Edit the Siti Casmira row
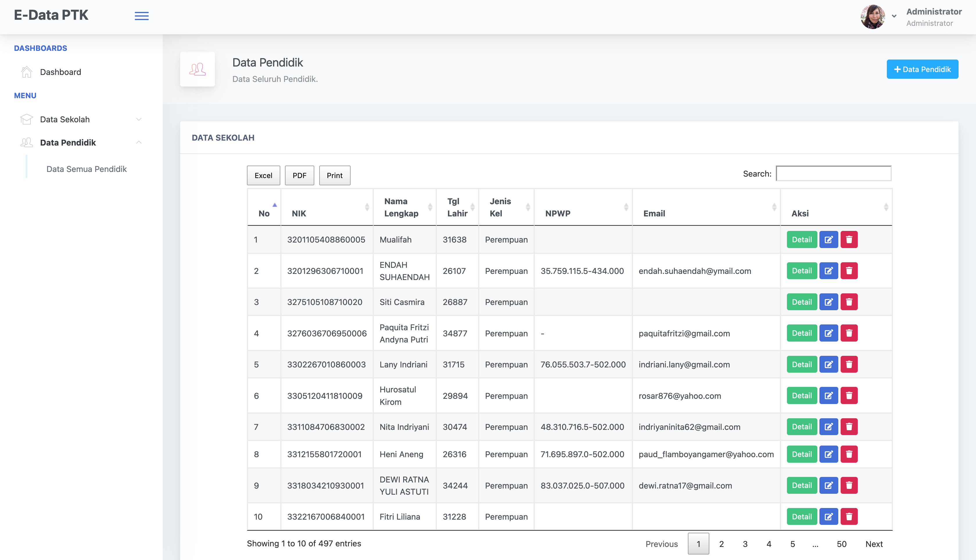This screenshot has height=560, width=976. click(x=829, y=302)
